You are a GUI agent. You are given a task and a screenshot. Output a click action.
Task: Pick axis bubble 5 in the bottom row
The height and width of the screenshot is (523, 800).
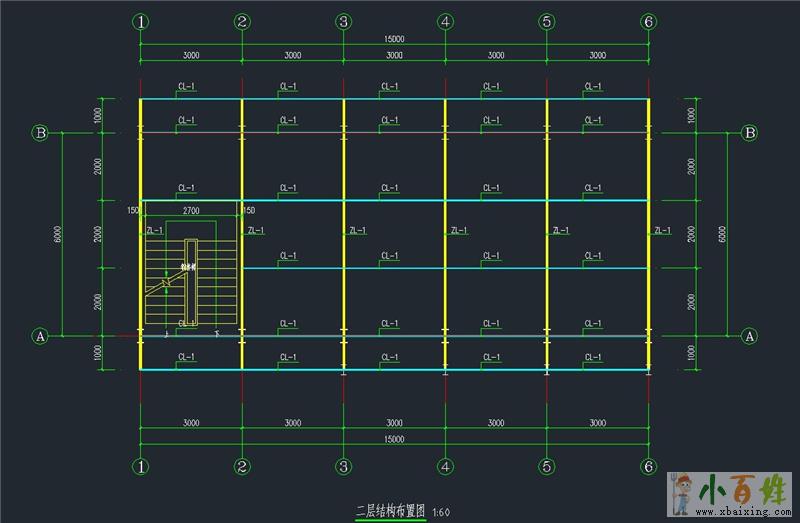546,466
